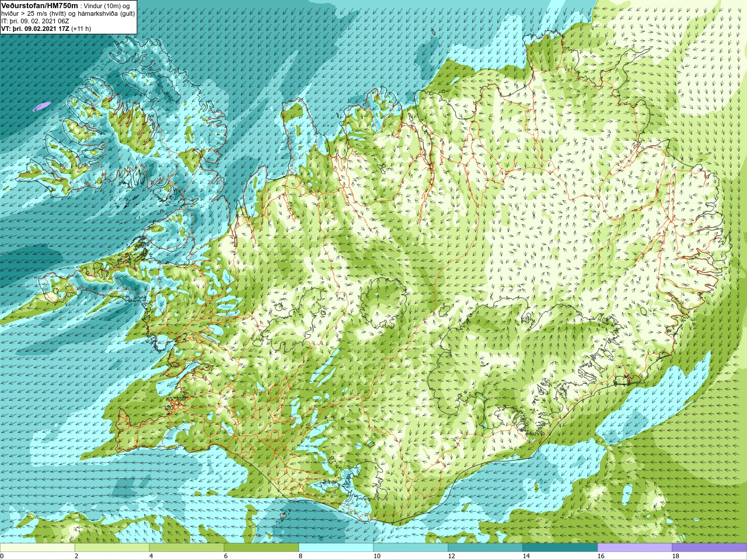The image size is (747, 560).
Task: Click the pale yellow 0–2 m/s legend swatch
Action: (37, 548)
